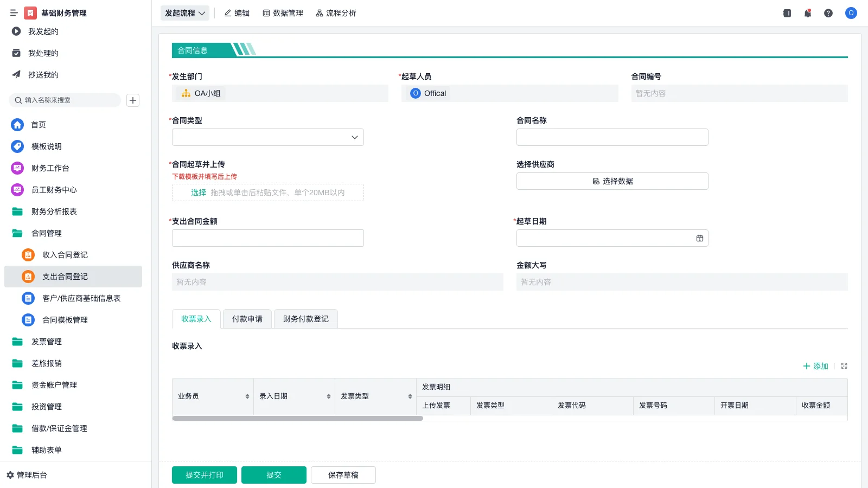The height and width of the screenshot is (488, 868).
Task: Open the help question-mark icon
Action: coord(828,13)
